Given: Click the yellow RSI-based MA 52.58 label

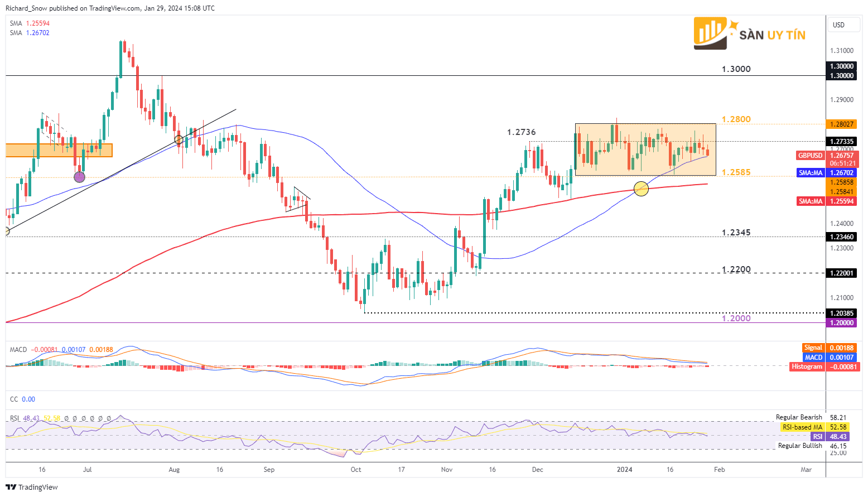Looking at the screenshot, I should point(815,427).
